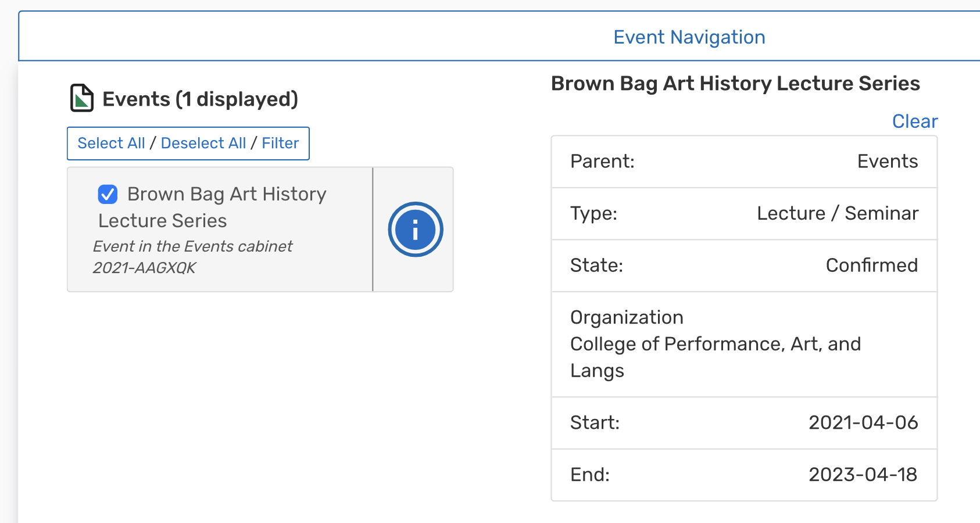
Task: Select the Brown Bag Art History event name
Action: (227, 195)
